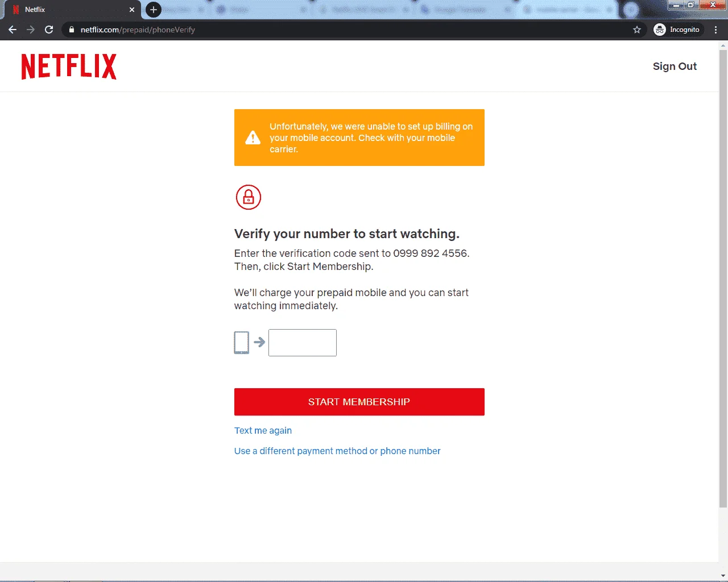Open the Chrome three-dot menu
Viewport: 728px width, 582px height.
point(716,30)
